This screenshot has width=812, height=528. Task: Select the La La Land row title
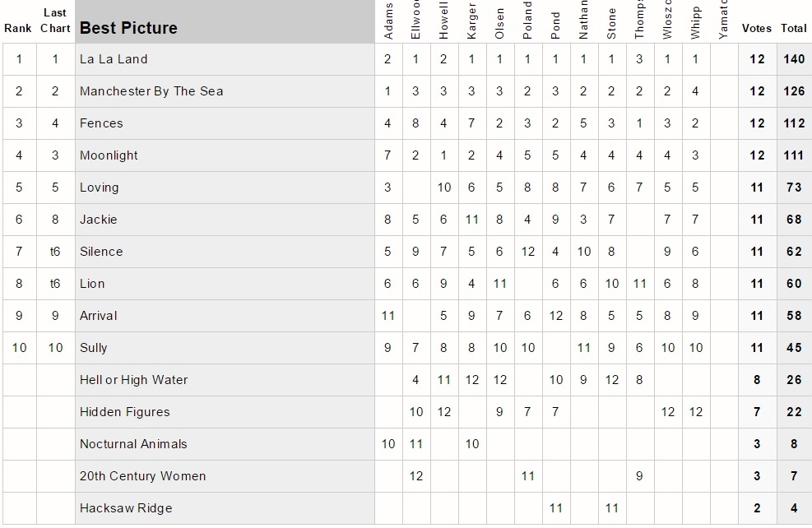coord(225,59)
